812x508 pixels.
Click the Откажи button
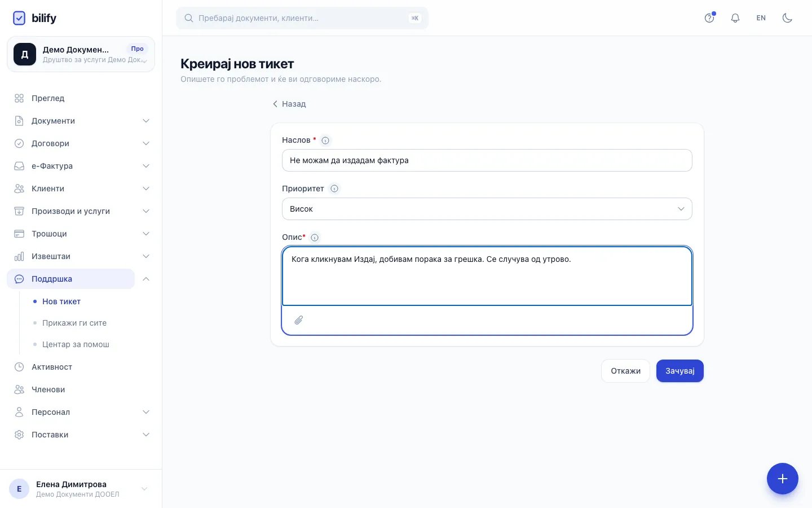(x=626, y=371)
